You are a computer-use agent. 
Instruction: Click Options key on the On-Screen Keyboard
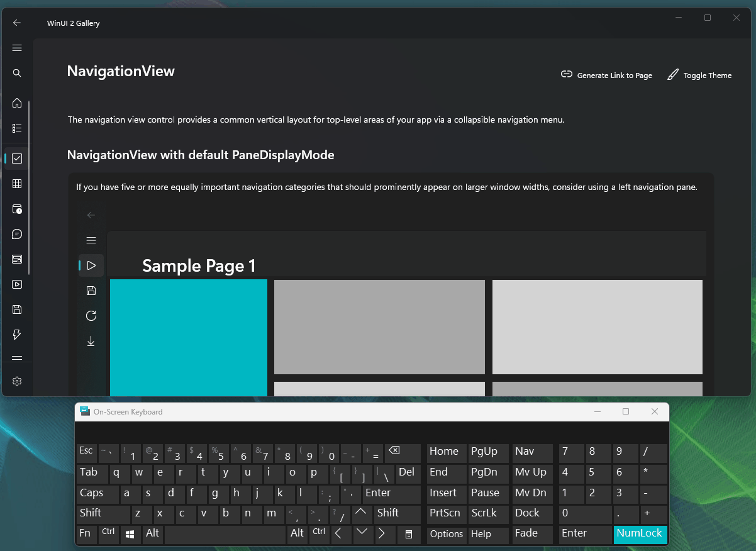(447, 535)
